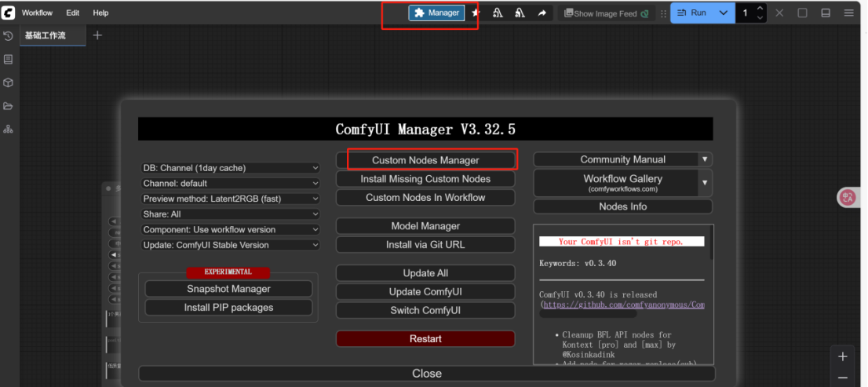Open the DB: Channel (1day cache) dropdown
Viewport: 868px width, 387px height.
(x=231, y=168)
